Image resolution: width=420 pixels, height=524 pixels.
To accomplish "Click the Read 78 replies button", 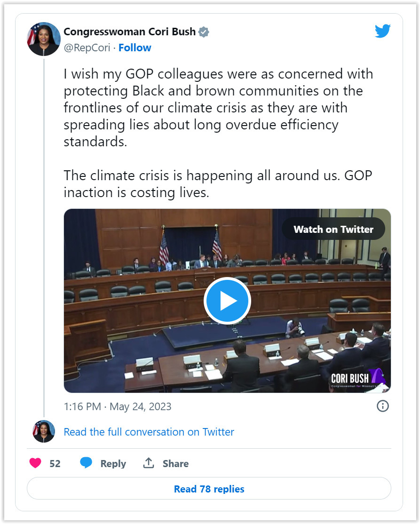I will 209,489.
